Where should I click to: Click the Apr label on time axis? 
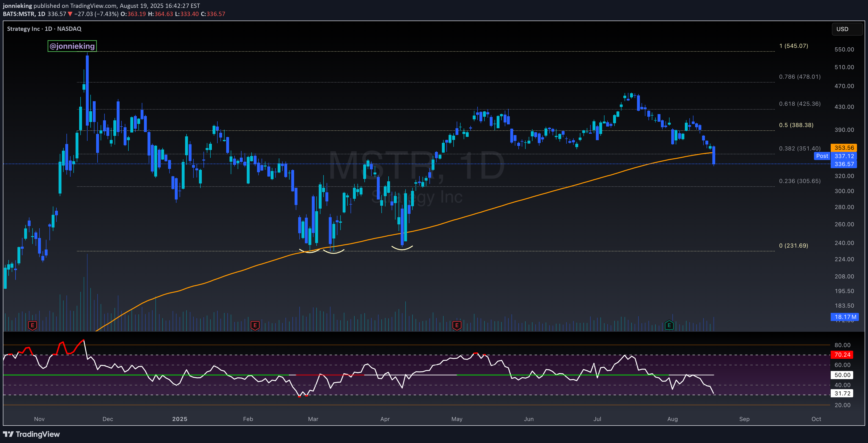(x=385, y=419)
